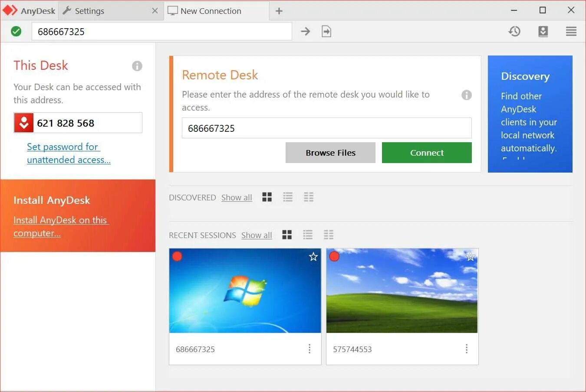This screenshot has height=392, width=586.
Task: Open options menu for session 575744553
Action: [x=467, y=349]
